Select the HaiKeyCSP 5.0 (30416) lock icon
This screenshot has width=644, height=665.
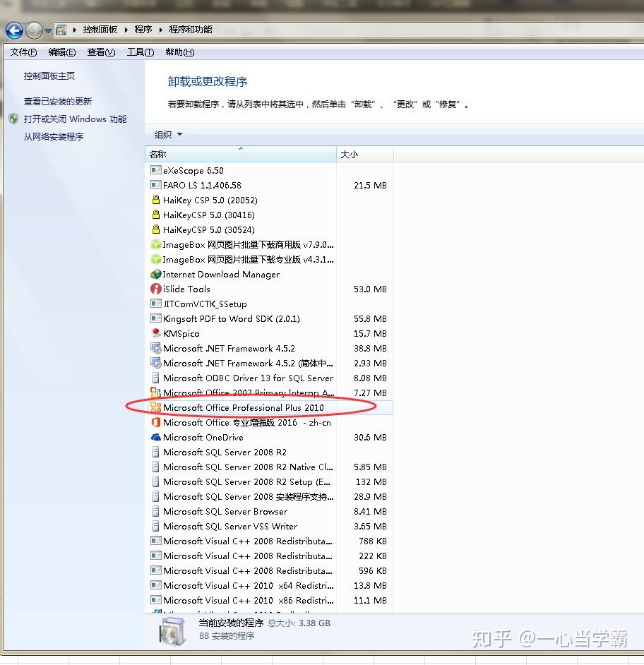155,215
